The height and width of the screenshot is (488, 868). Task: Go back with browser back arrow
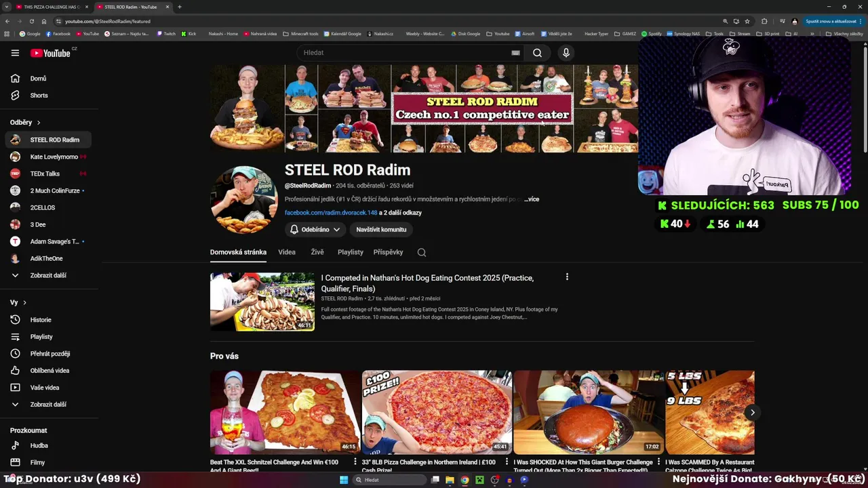coord(7,21)
